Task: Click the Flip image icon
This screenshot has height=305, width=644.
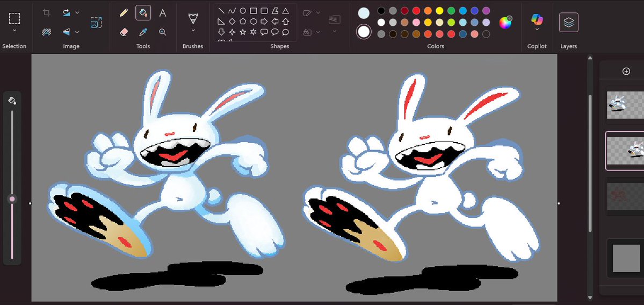Action: pos(66,32)
